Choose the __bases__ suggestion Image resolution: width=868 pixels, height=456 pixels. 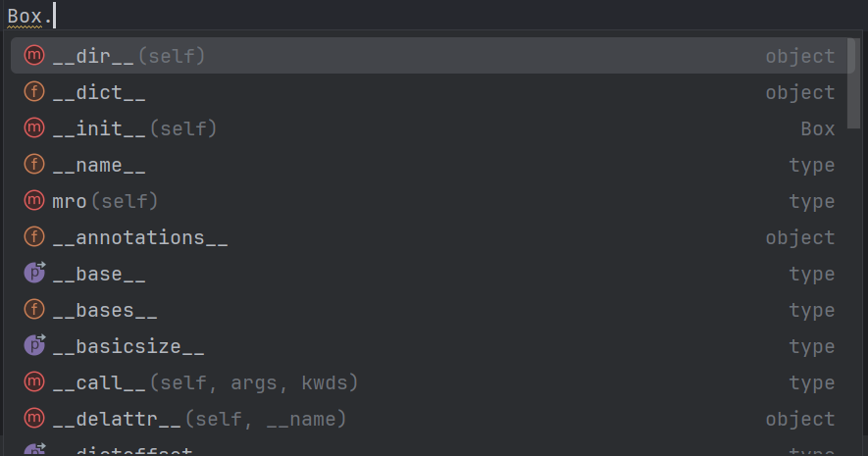[x=105, y=310]
